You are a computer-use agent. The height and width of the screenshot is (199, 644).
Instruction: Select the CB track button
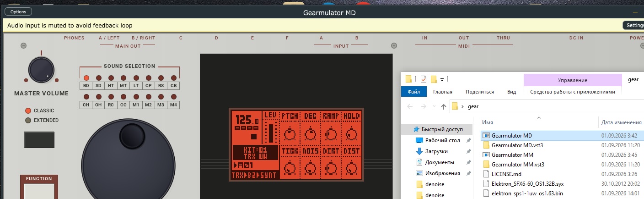[174, 86]
